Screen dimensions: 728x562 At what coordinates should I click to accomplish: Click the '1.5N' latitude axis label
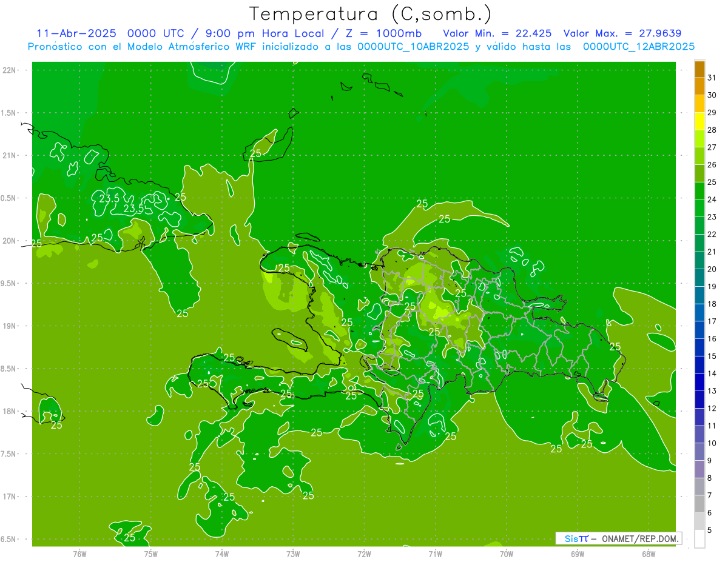point(9,113)
